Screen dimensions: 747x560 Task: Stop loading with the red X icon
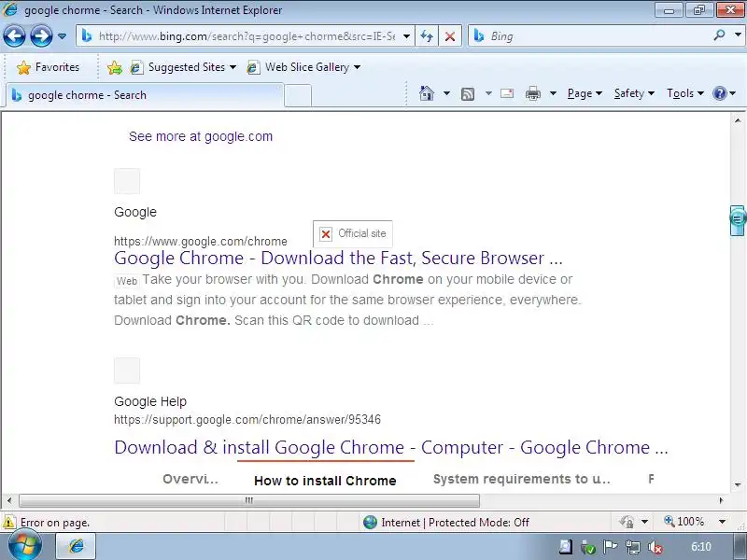[x=449, y=36]
